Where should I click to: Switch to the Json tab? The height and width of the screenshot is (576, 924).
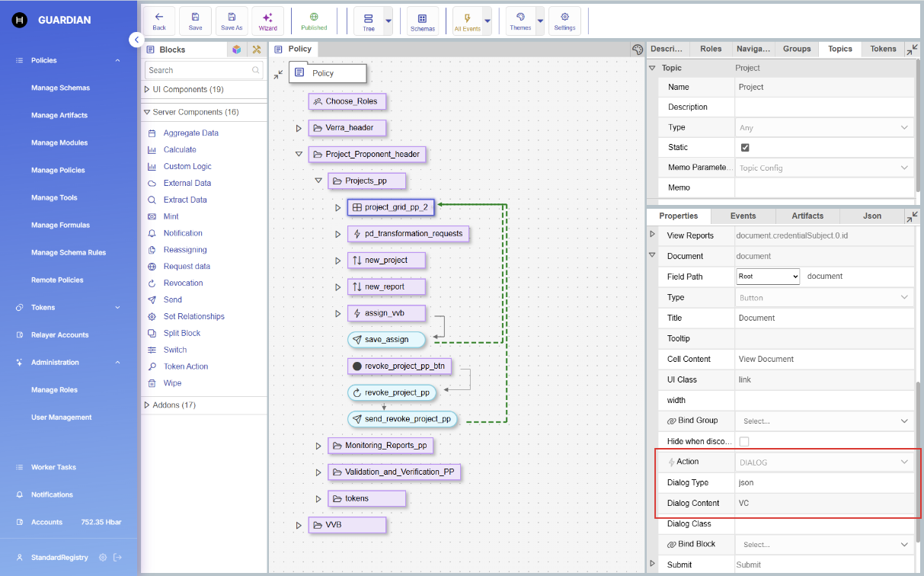click(871, 216)
